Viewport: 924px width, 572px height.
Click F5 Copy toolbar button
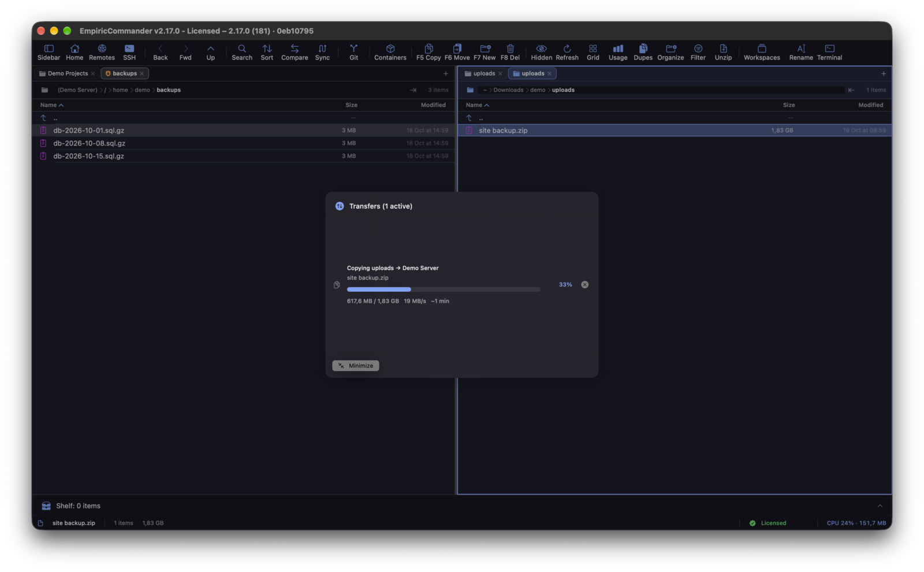pos(429,52)
